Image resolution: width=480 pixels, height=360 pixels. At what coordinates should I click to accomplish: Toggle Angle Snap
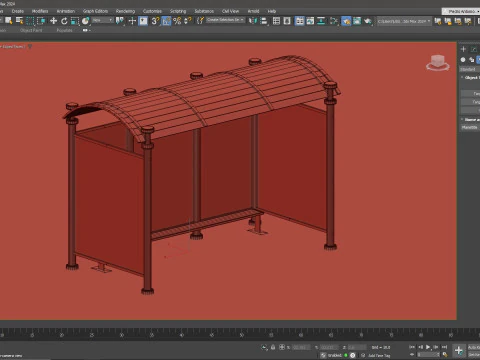166,21
